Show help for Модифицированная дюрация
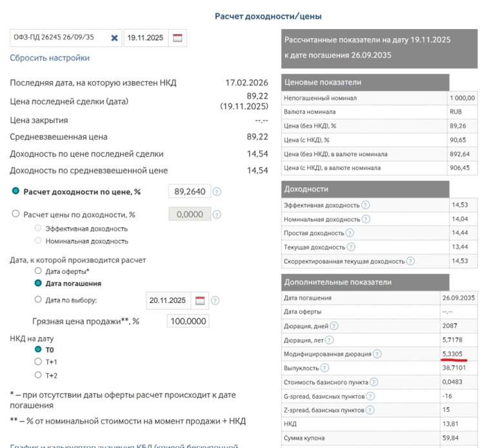This screenshot has width=489, height=448. [x=377, y=354]
